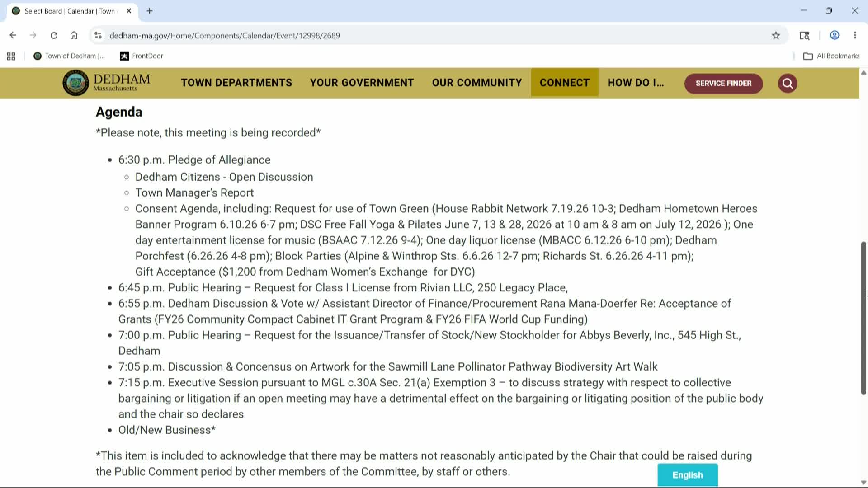Expand the Connect navigation menu
The width and height of the screenshot is (868, 488).
pos(565,83)
